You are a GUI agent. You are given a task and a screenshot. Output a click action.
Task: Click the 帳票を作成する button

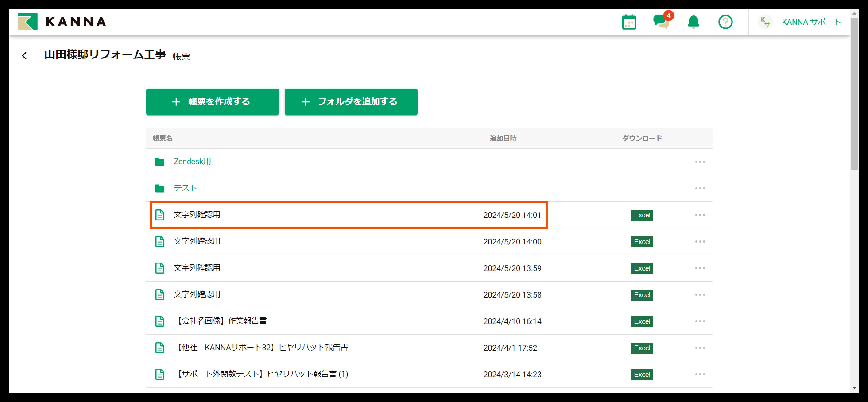coord(212,102)
